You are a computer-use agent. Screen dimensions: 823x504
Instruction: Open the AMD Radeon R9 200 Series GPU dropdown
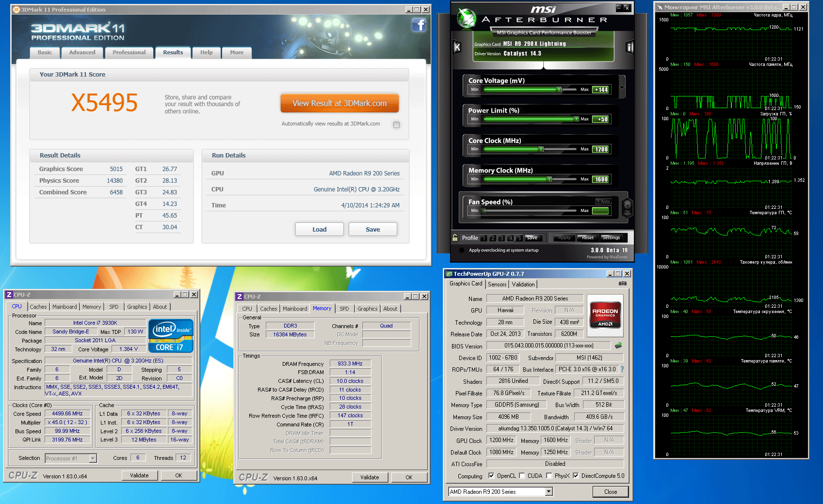(x=549, y=492)
